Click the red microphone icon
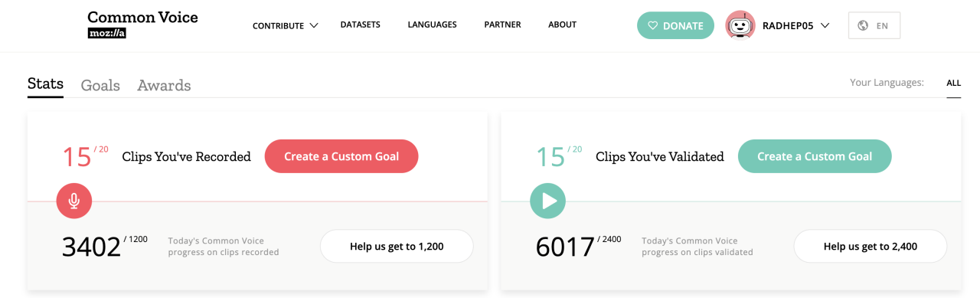 click(x=74, y=201)
